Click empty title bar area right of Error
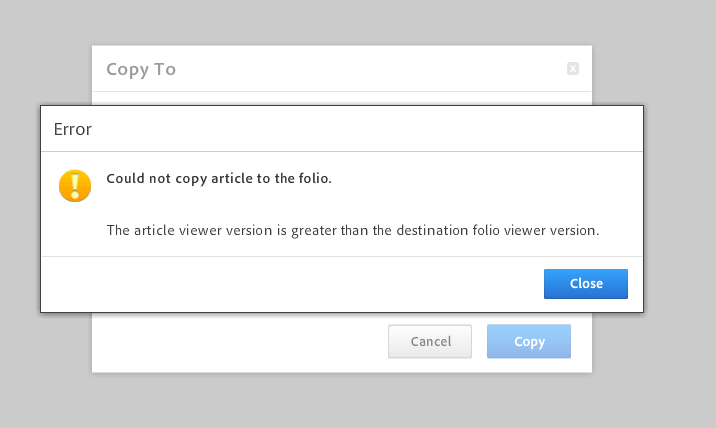Screen dimensions: 716x428 365,129
